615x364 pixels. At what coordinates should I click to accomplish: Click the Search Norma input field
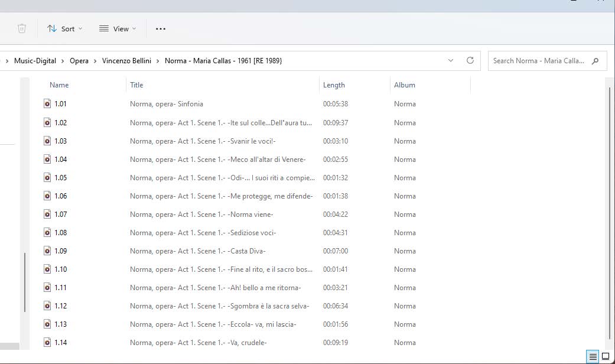(x=538, y=60)
